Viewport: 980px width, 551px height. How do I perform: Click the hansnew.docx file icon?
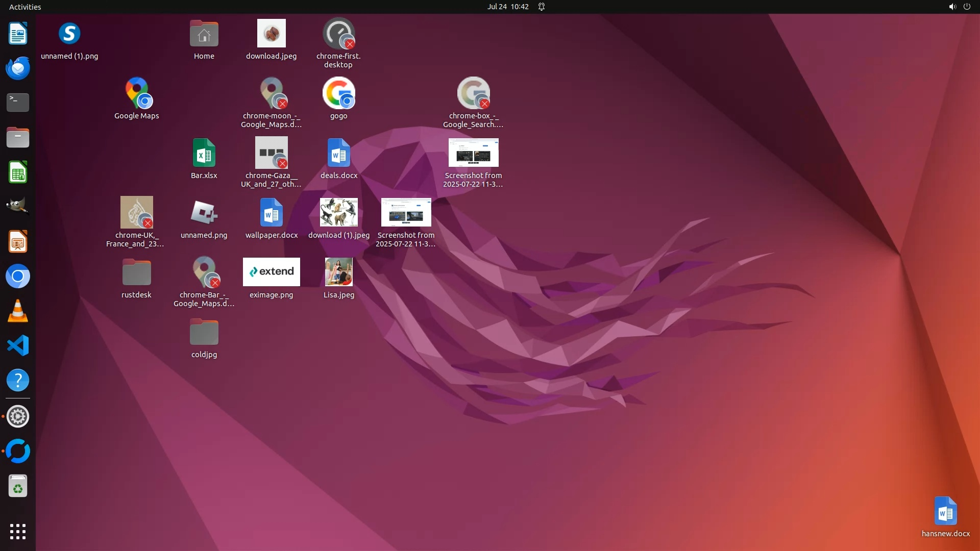pyautogui.click(x=945, y=511)
